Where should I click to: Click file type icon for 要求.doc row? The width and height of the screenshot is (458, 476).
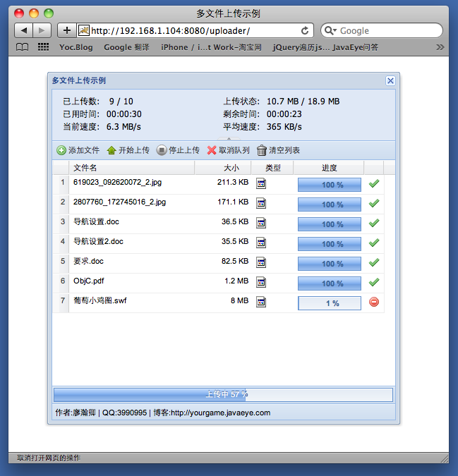(x=261, y=262)
